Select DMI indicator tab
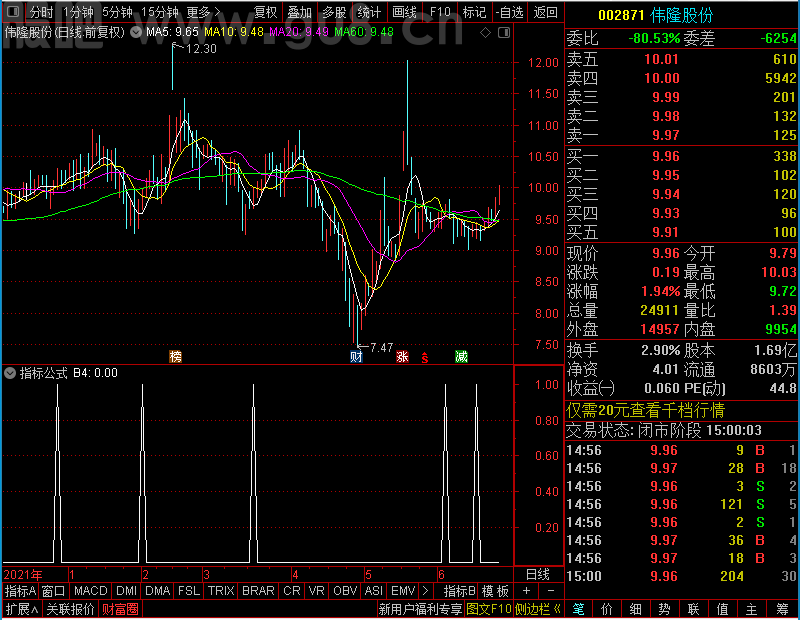 coord(126,591)
